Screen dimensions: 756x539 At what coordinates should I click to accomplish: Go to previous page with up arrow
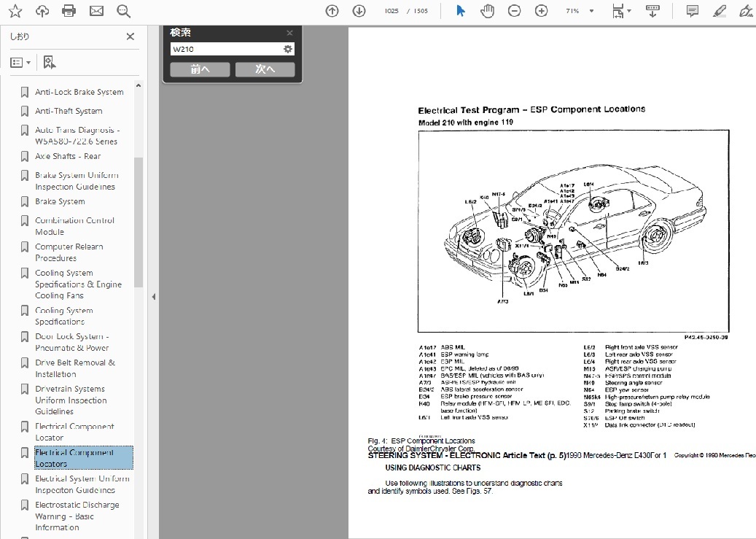tap(332, 11)
